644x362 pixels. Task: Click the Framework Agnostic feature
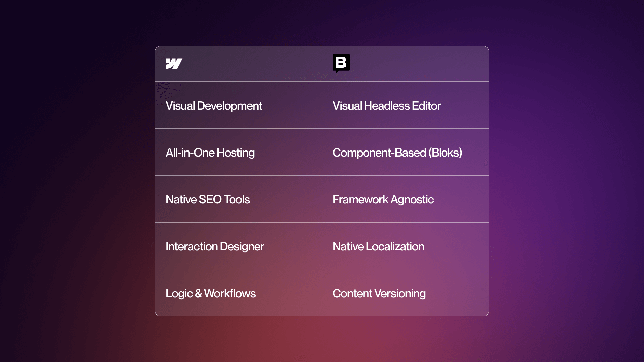[383, 199]
